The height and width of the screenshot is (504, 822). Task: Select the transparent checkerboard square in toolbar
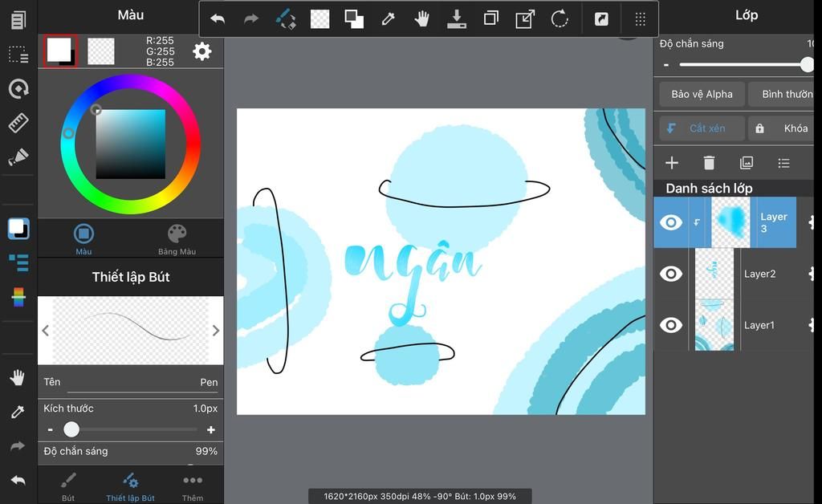tap(319, 19)
